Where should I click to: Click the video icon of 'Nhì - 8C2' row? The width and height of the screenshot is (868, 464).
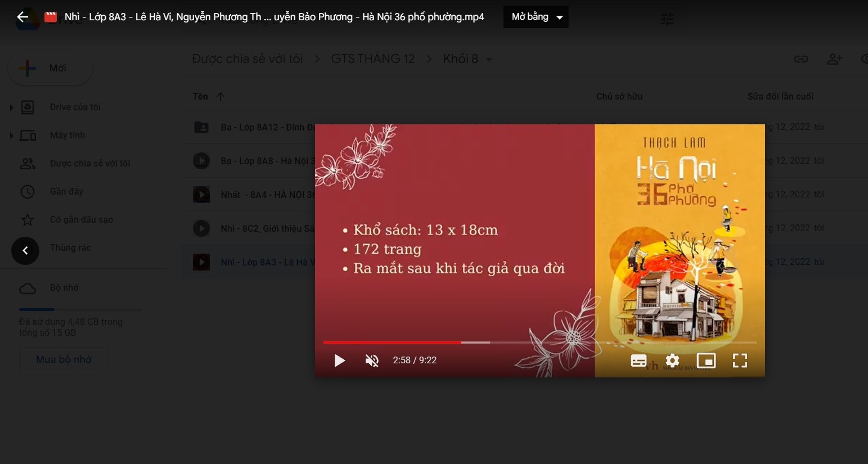click(x=201, y=228)
